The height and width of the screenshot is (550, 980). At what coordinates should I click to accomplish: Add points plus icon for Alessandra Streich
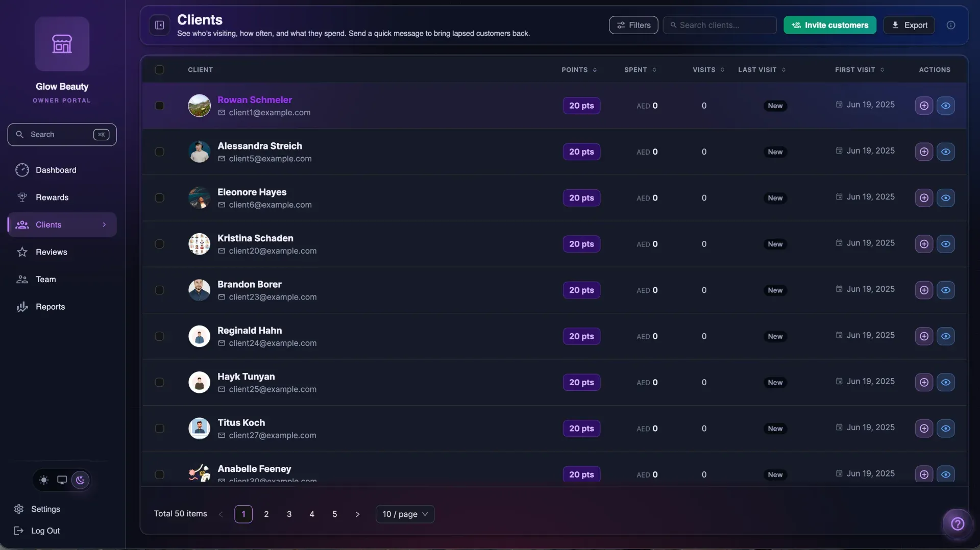pyautogui.click(x=924, y=152)
